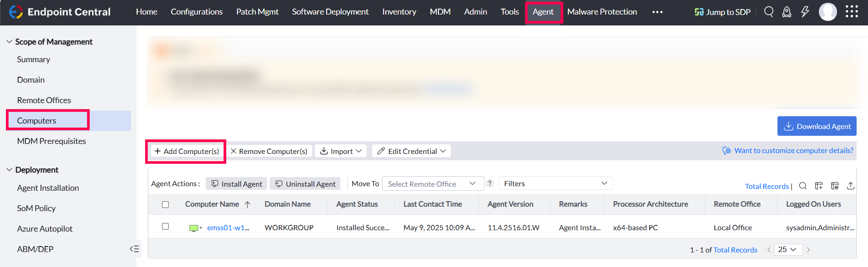Select Summary in the sidebar
This screenshot has width=868, height=267.
34,59
